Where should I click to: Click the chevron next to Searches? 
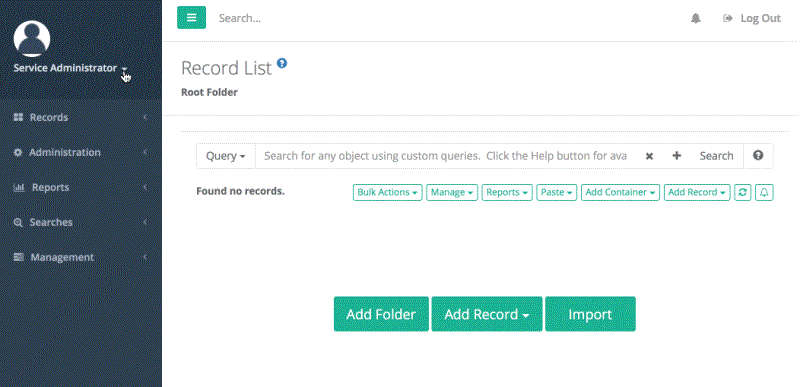click(145, 222)
